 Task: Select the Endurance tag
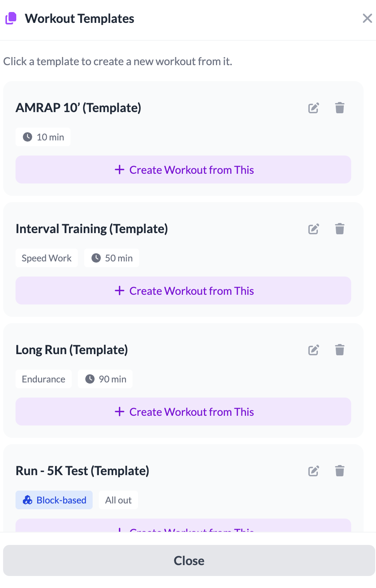tap(43, 379)
